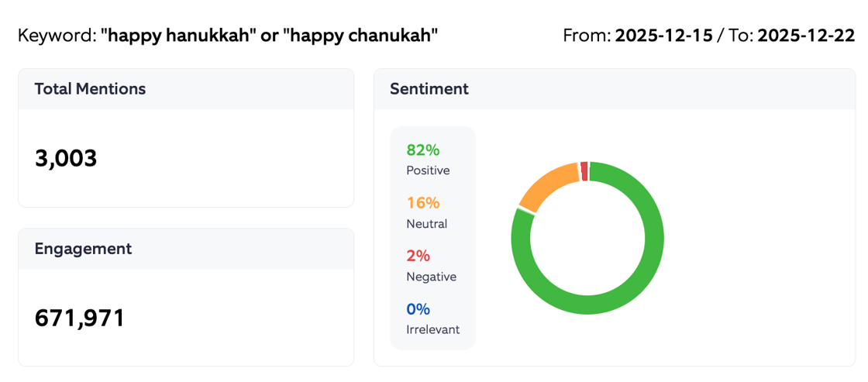This screenshot has height=382, width=868.
Task: Select the 0% irrelevant percentage
Action: point(418,309)
